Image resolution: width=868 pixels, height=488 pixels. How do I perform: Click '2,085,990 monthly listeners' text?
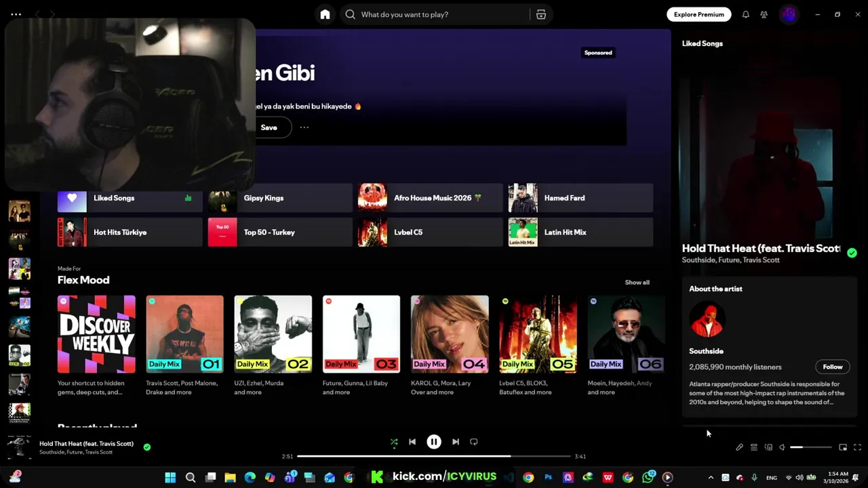pyautogui.click(x=735, y=367)
